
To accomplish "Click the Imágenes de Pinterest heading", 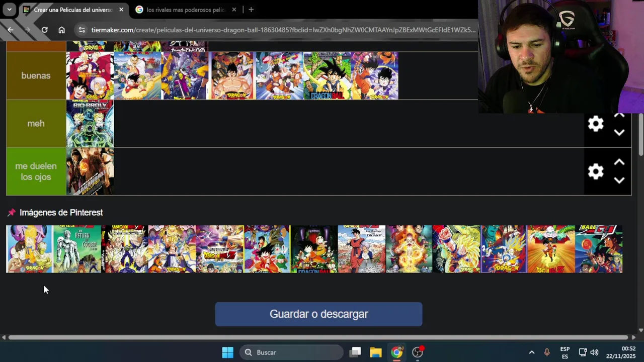I will [61, 213].
